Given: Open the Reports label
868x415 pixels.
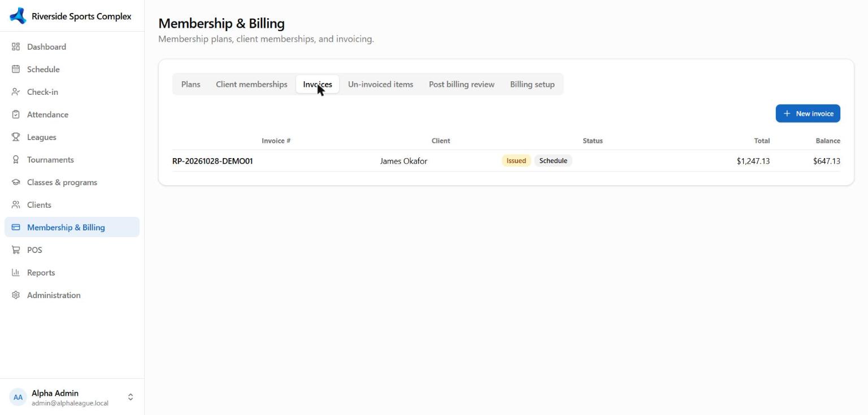Looking at the screenshot, I should click(x=41, y=273).
